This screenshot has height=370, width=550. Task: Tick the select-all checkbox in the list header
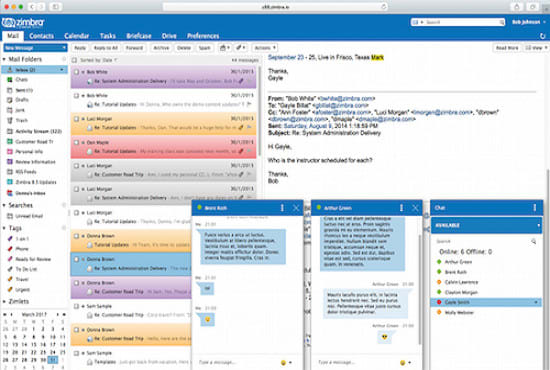74,60
